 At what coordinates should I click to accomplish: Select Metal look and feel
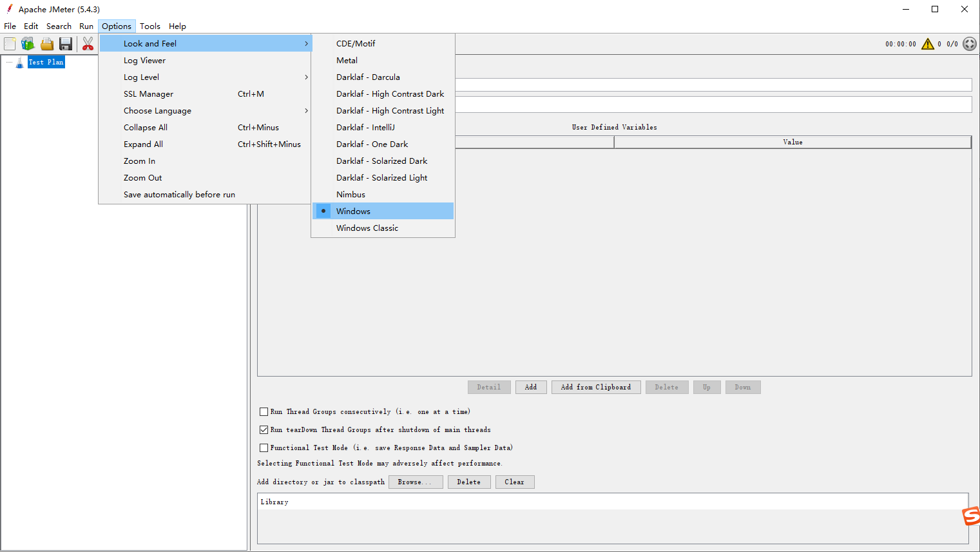[383, 60]
